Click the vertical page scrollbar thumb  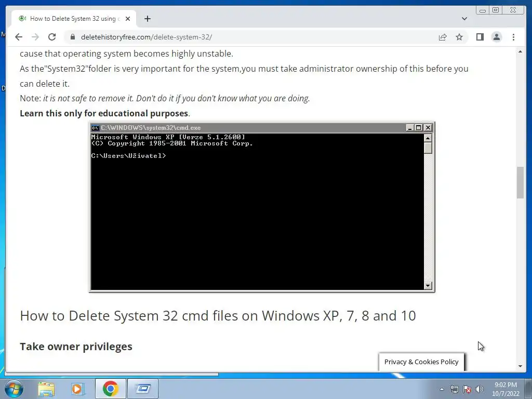pyautogui.click(x=520, y=182)
